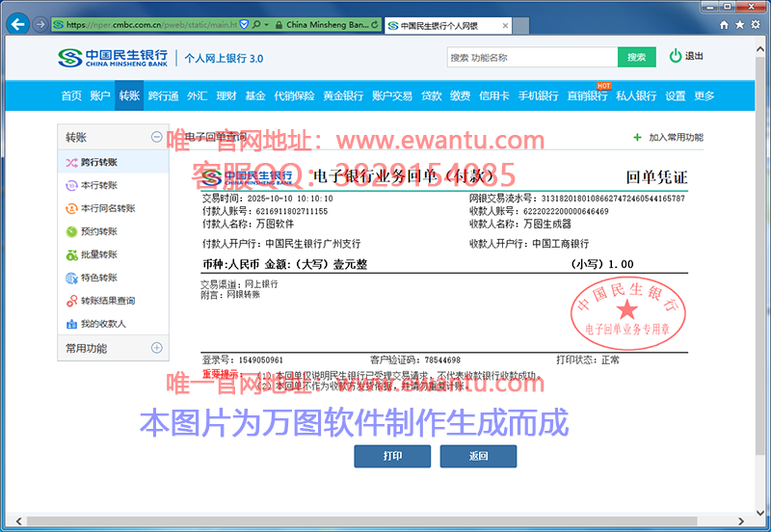Viewport: 771px width, 532px height.
Task: Open the 信用卡 navigation item
Action: click(494, 95)
